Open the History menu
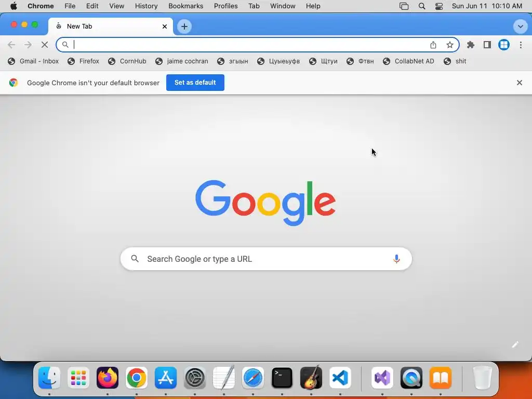The height and width of the screenshot is (399, 532). tap(146, 6)
